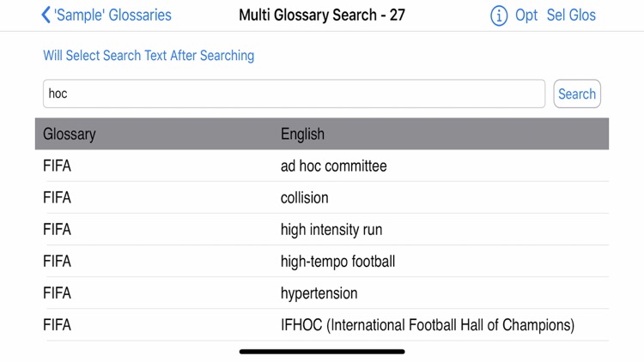The image size is (644, 362).
Task: Tap FIFA glossary cell beside 'hypertension'
Action: (58, 293)
